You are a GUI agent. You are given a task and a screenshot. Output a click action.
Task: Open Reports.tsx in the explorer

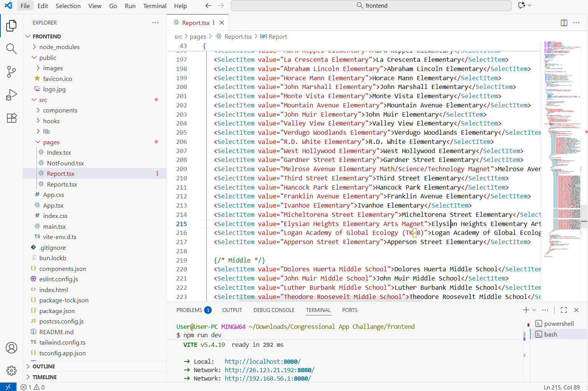click(x=95, y=184)
